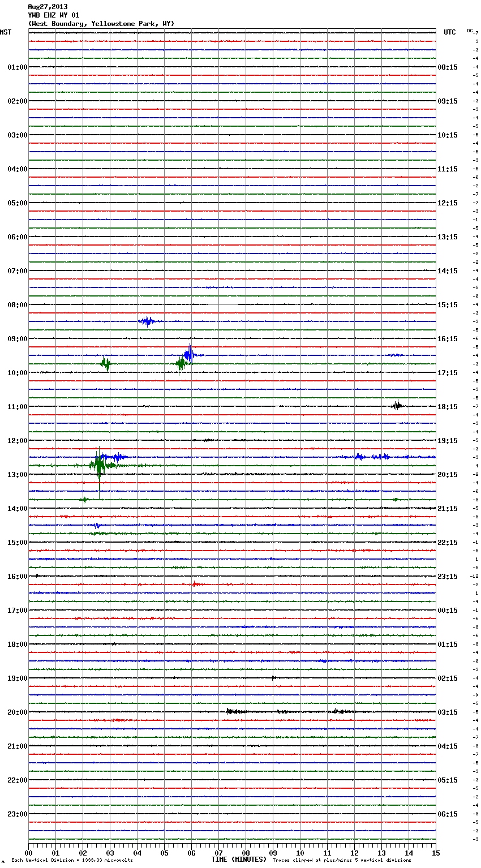The width and height of the screenshot is (481, 868).
Task: Click the 06:00 MST time label
Action: point(18,237)
